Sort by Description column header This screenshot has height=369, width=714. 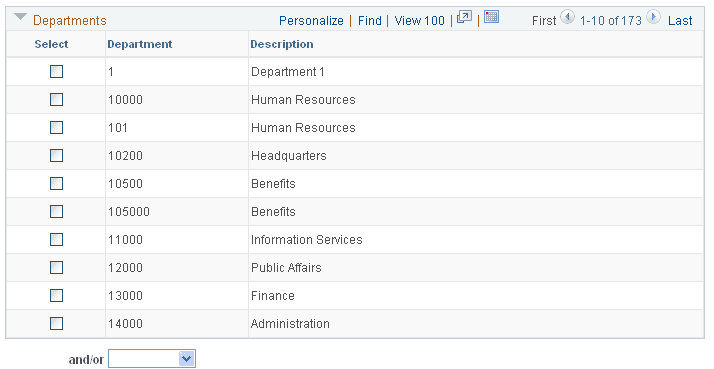[282, 44]
